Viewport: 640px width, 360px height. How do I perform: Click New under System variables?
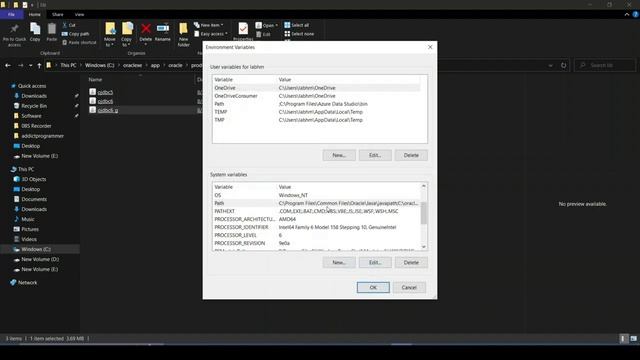(x=339, y=262)
